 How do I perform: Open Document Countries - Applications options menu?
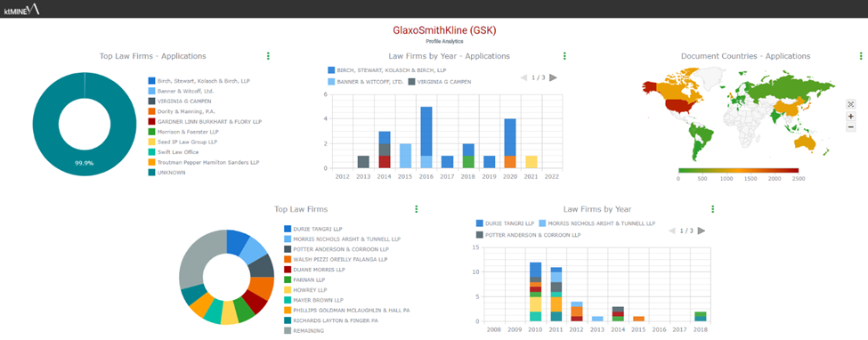point(861,56)
